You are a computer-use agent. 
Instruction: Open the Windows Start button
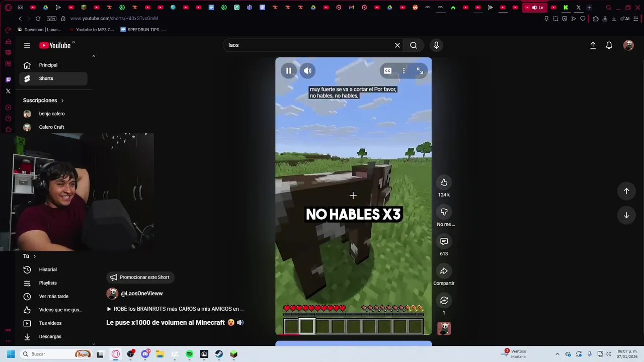click(x=11, y=354)
